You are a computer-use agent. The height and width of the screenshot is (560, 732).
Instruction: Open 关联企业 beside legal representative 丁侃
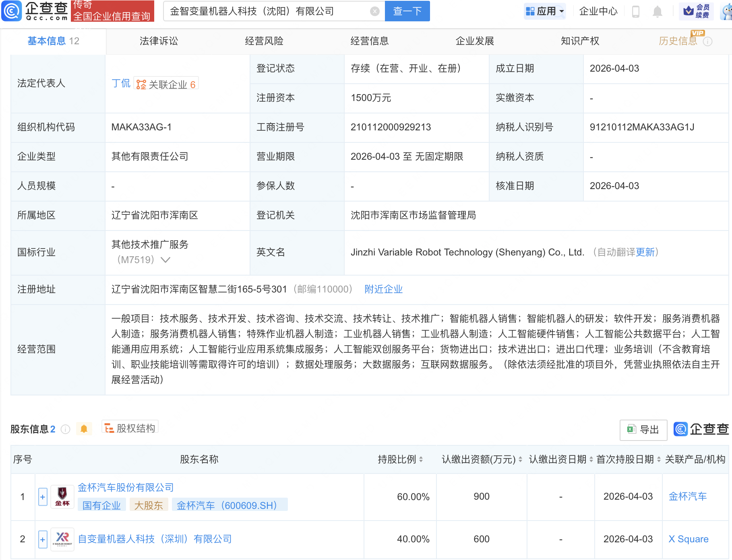[x=166, y=84]
